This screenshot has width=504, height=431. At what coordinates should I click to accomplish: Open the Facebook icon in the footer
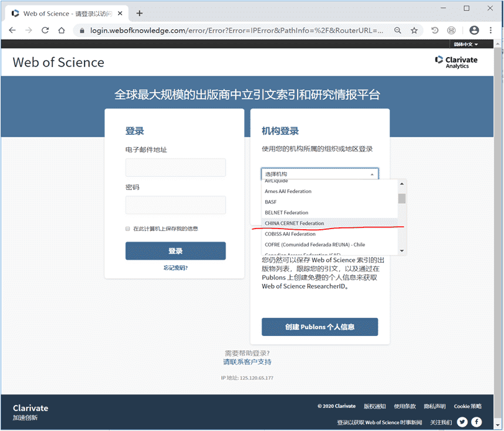coord(477,422)
